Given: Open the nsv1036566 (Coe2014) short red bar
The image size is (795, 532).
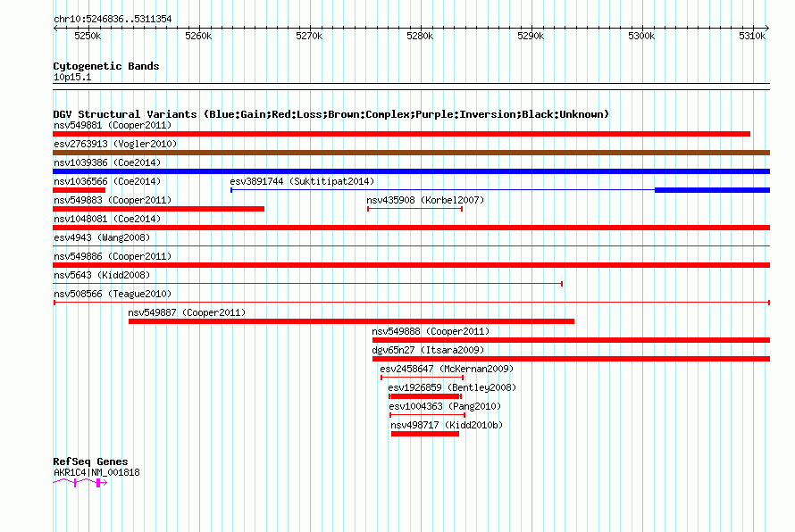Looking at the screenshot, I should point(79,190).
